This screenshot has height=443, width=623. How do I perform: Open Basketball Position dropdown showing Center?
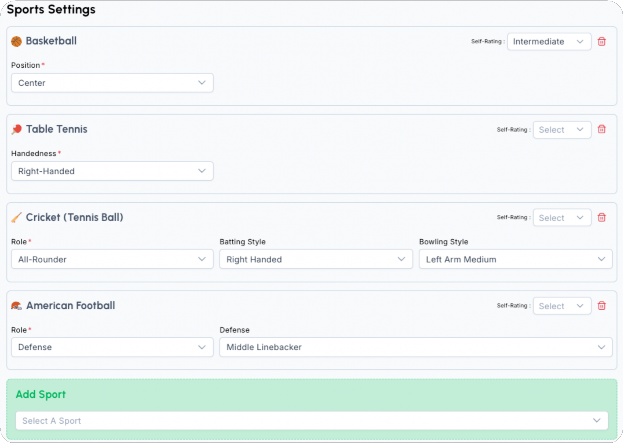coord(112,83)
